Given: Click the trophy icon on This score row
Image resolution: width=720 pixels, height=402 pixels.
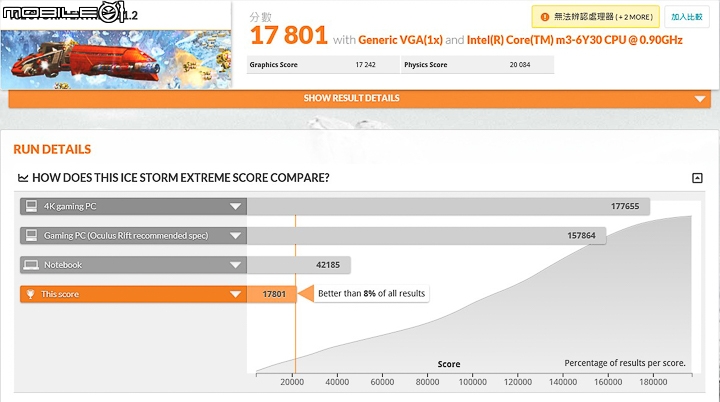Looking at the screenshot, I should click(30, 294).
